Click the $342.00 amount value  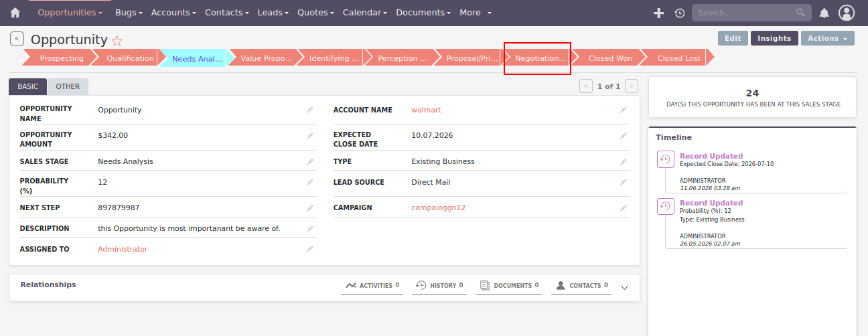click(x=113, y=135)
